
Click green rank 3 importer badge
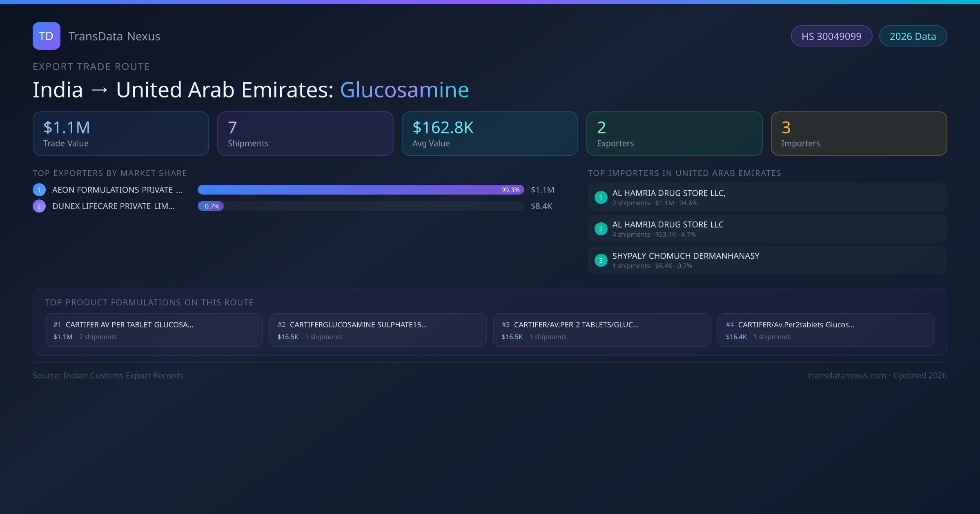tap(601, 260)
